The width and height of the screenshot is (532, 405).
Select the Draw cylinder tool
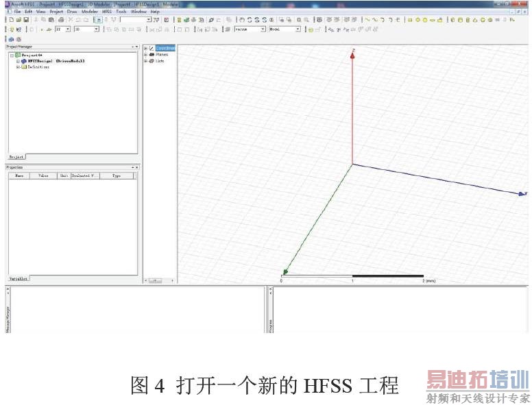(460, 20)
